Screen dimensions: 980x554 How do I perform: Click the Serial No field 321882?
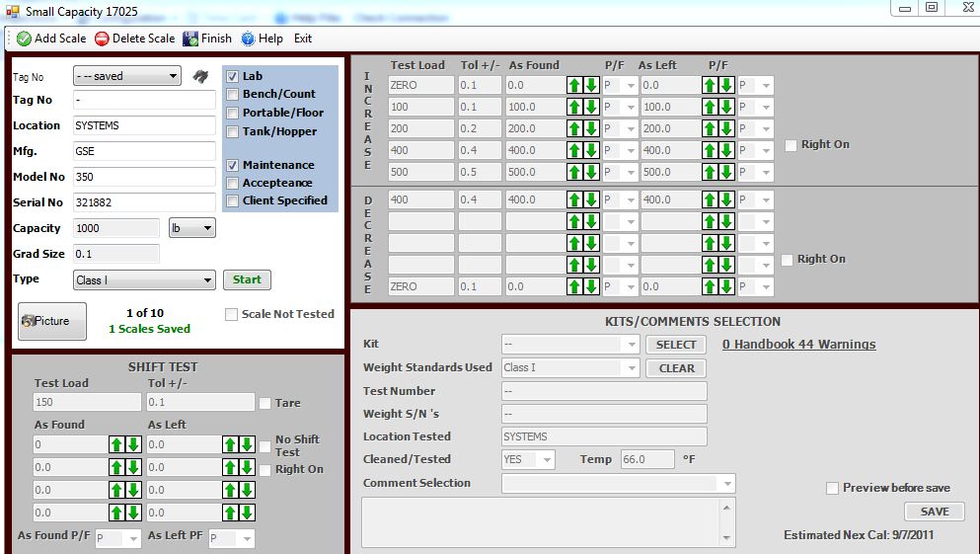[144, 202]
